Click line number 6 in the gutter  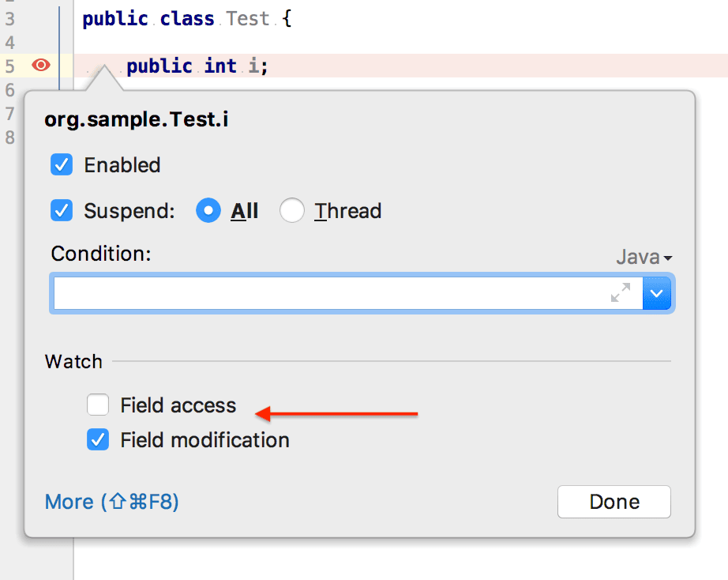9,90
